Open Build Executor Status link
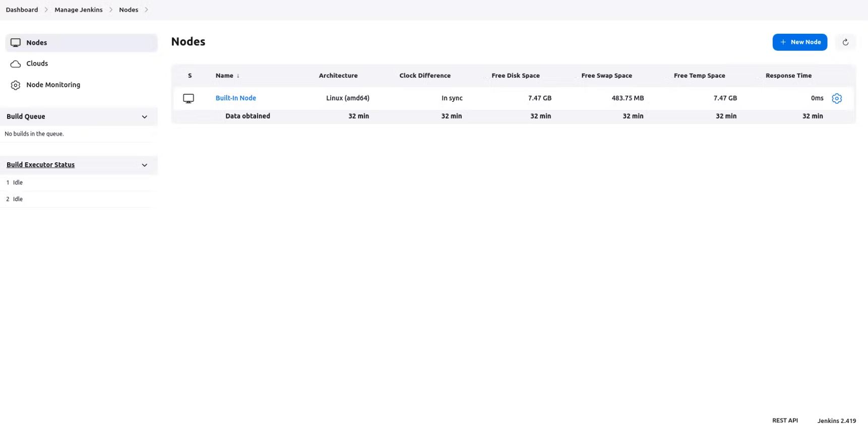This screenshot has height=427, width=868. 40,165
